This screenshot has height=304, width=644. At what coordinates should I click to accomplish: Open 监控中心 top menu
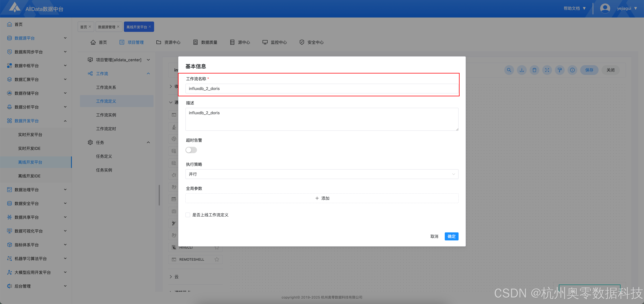[x=275, y=42]
